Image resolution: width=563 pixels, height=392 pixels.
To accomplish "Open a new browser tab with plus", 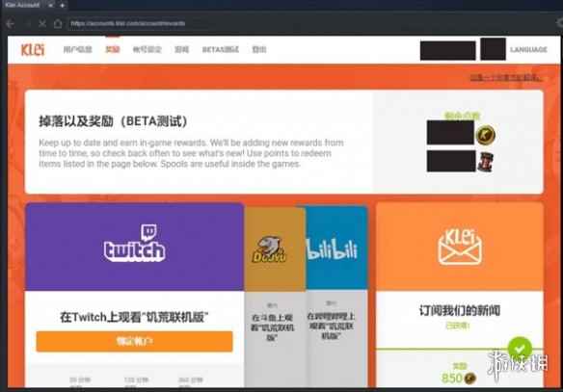I will click(x=62, y=6).
